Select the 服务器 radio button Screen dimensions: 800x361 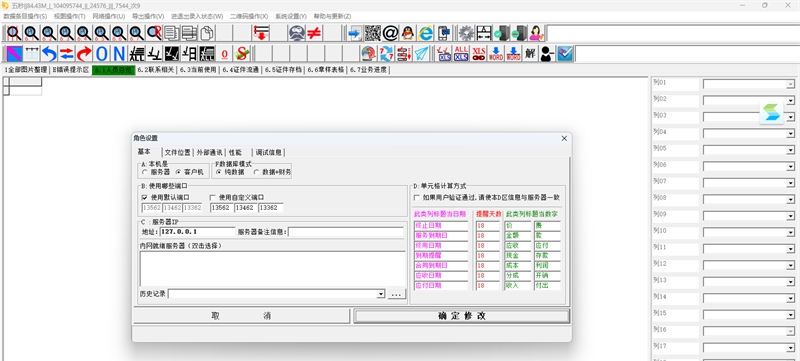pyautogui.click(x=145, y=172)
